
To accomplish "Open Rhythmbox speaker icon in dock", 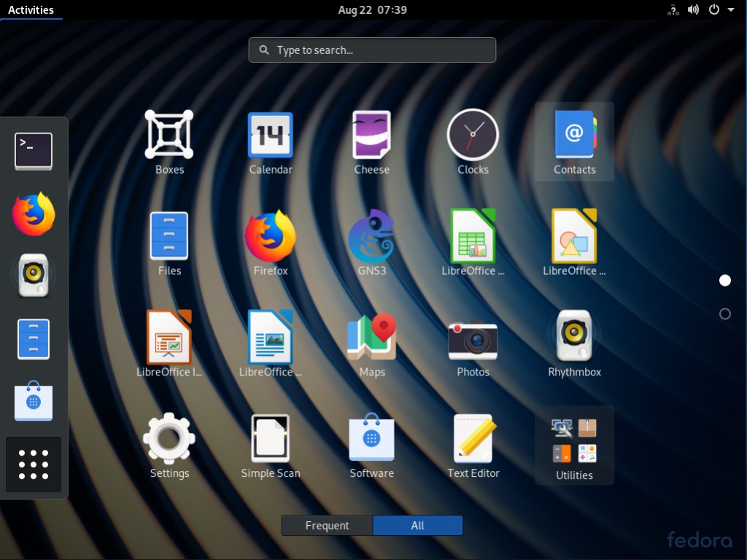I will [34, 276].
